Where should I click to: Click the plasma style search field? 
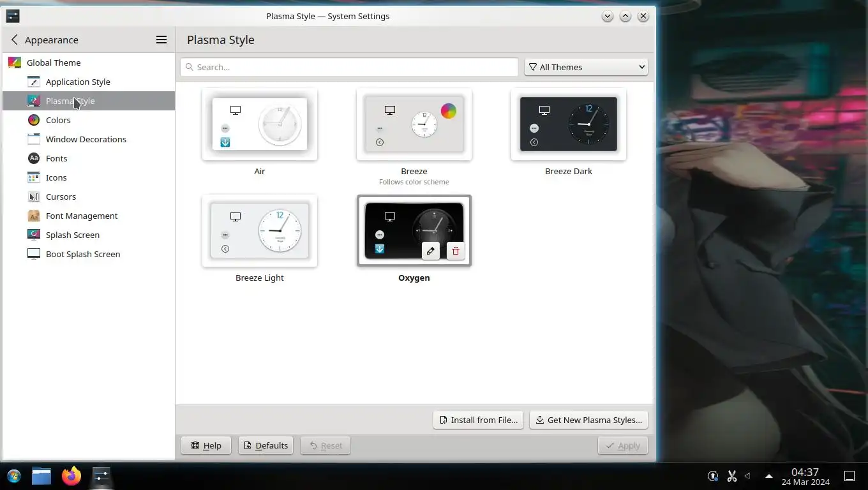click(349, 67)
